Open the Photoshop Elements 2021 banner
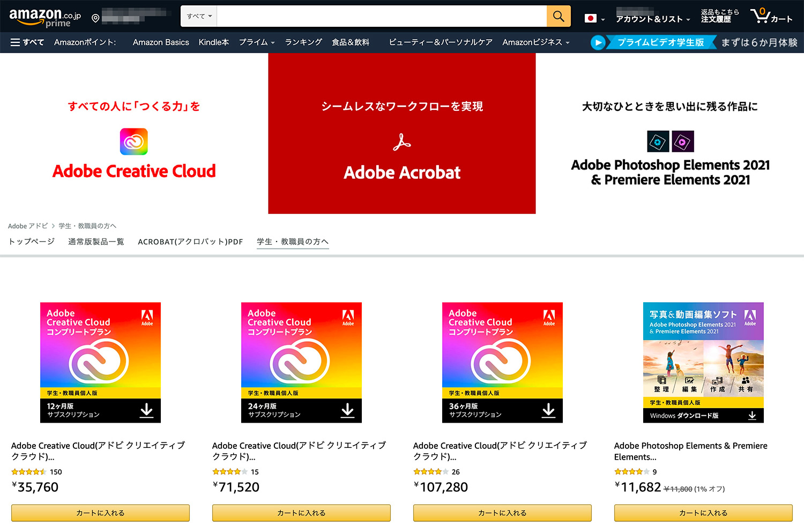 (x=670, y=133)
